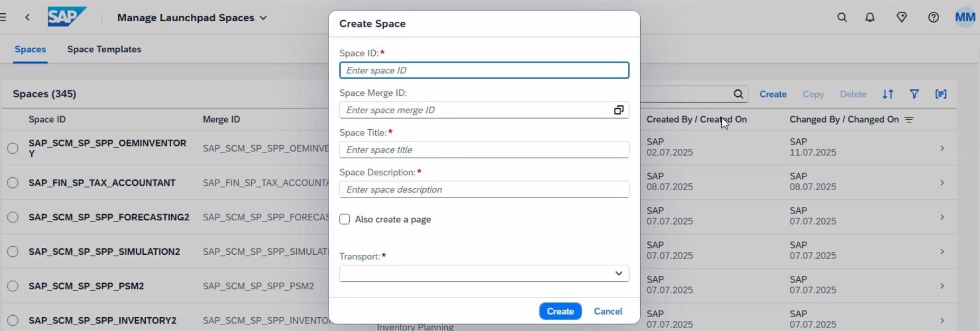Select radio for SAP_SCM_SP_SPP_INVENTORY2 row

(13, 320)
